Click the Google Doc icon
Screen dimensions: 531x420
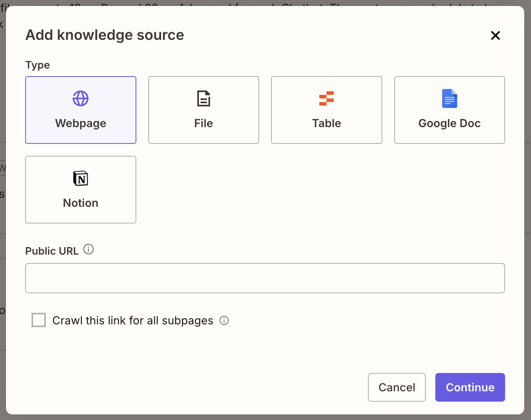449,98
